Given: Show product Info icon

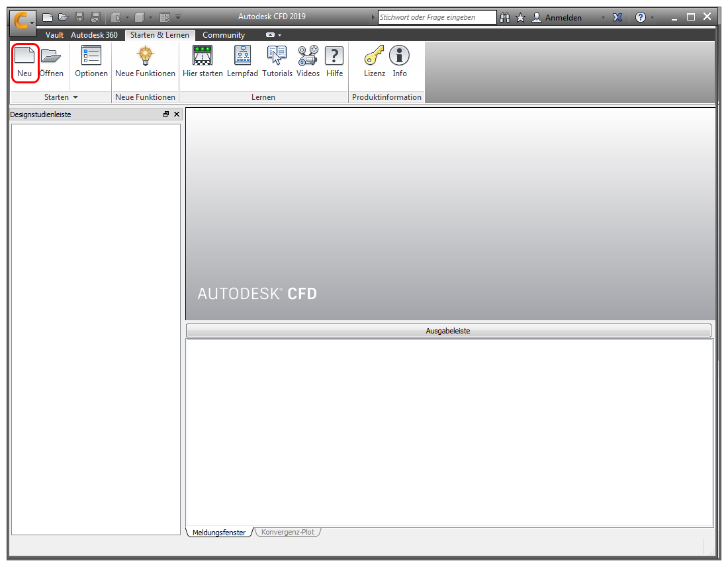Looking at the screenshot, I should (399, 55).
